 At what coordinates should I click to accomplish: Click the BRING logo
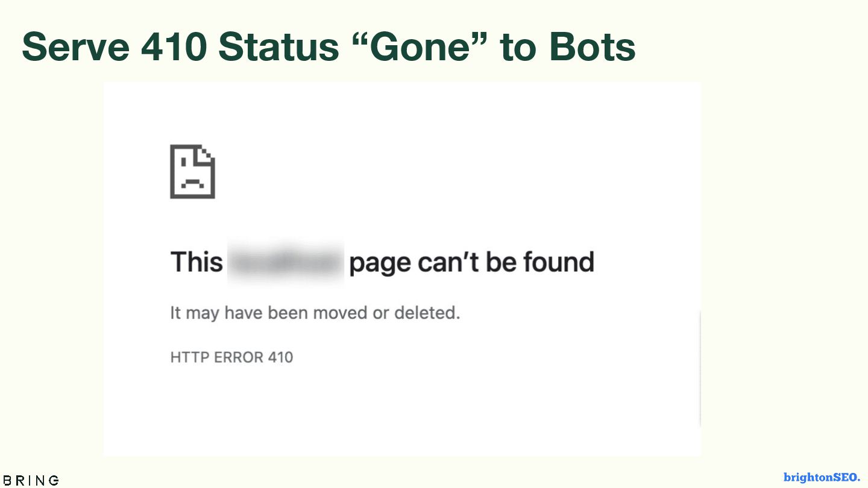[31, 480]
